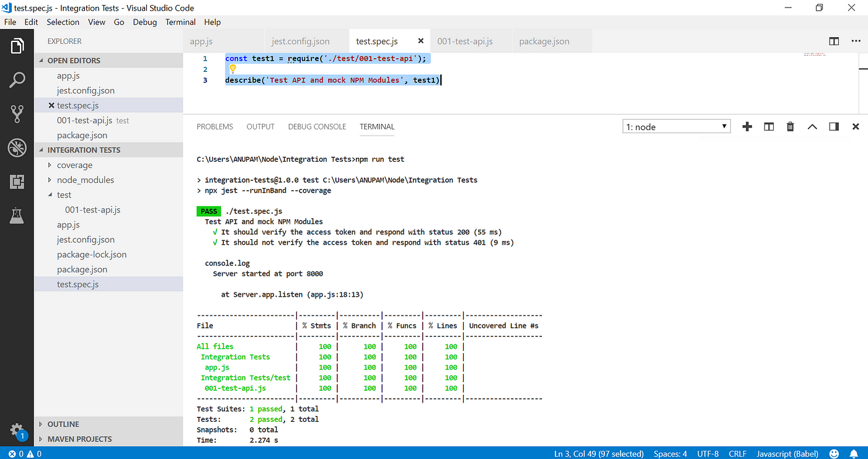Open the Manage gear menu
Viewport: 868px width, 459px height.
click(17, 430)
